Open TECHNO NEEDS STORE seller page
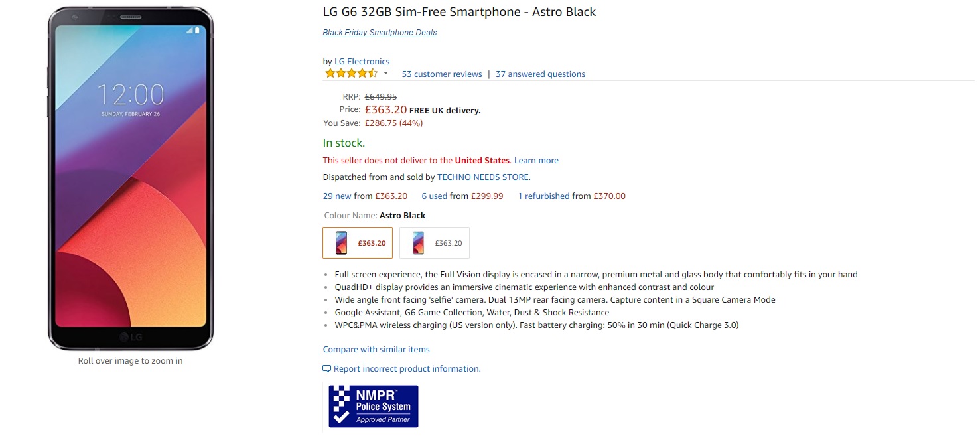Viewport: 980px width, 436px height. pyautogui.click(x=483, y=177)
